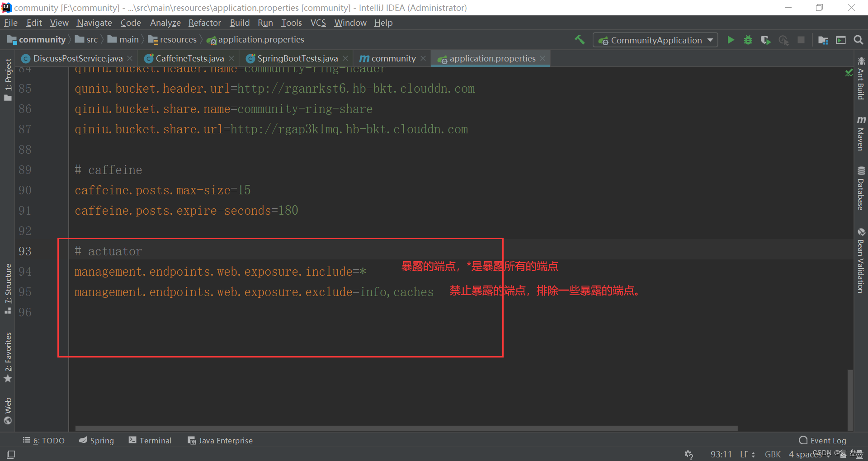Screen dimensions: 868x461
Task: Open the Event Log
Action: pyautogui.click(x=823, y=440)
